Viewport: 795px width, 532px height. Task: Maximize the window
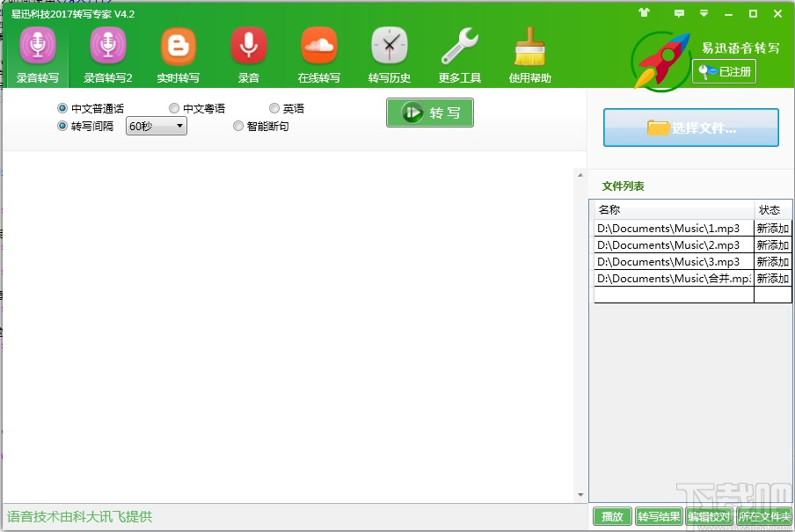[753, 14]
